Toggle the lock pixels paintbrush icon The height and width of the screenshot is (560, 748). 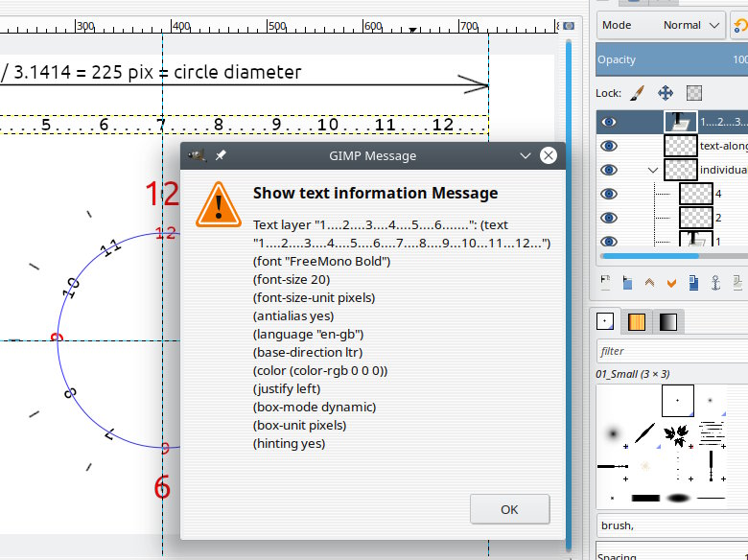(x=637, y=93)
